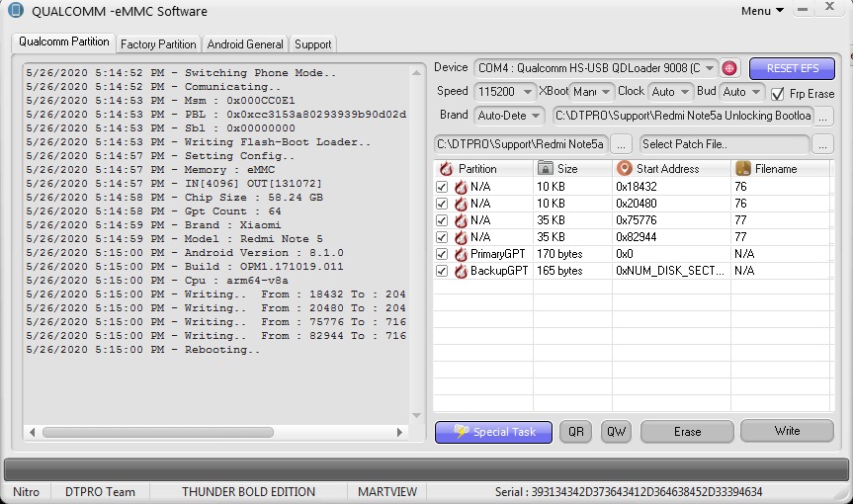Browse for the Unlocking Bootloader file path
The image size is (853, 504).
[x=823, y=117]
